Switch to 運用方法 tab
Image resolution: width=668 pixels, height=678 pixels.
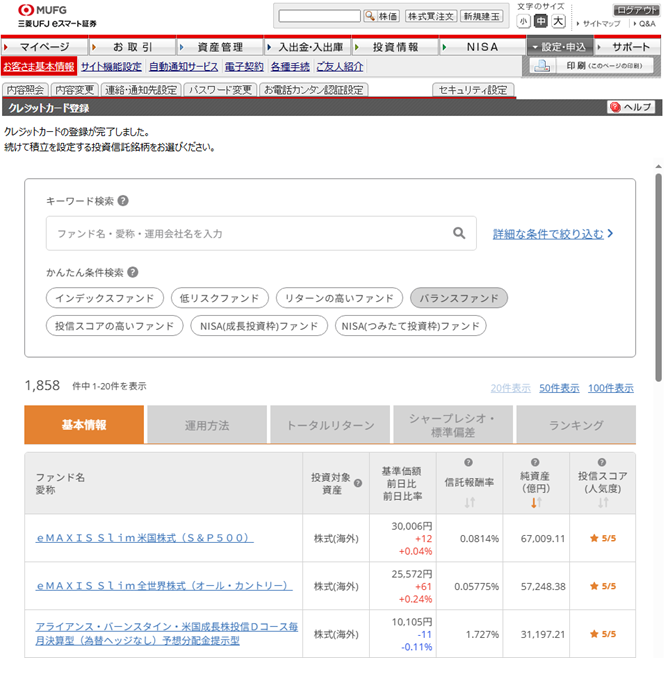[207, 425]
